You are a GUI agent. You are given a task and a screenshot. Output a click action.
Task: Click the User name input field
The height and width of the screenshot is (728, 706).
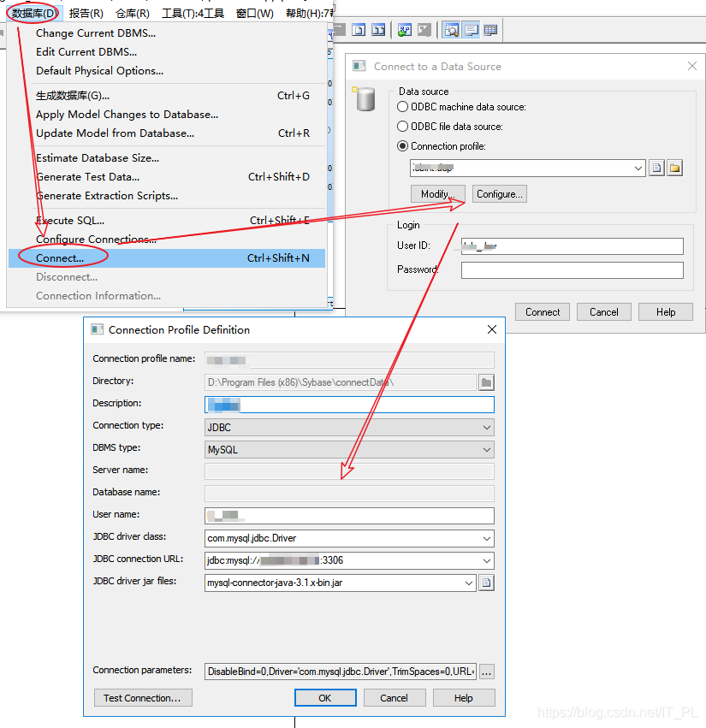(349, 516)
